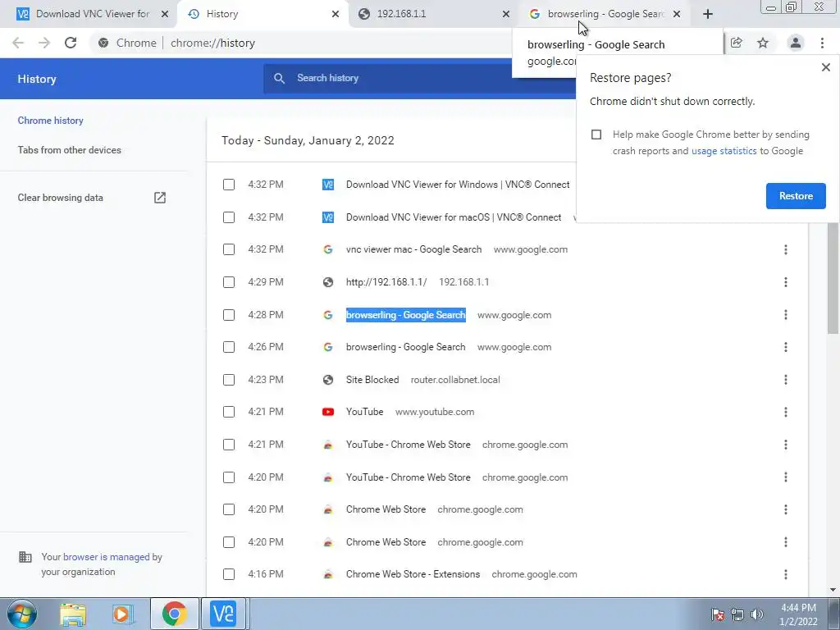Open more actions for vnc viewer mac entry
This screenshot has width=840, height=630.
tap(785, 249)
